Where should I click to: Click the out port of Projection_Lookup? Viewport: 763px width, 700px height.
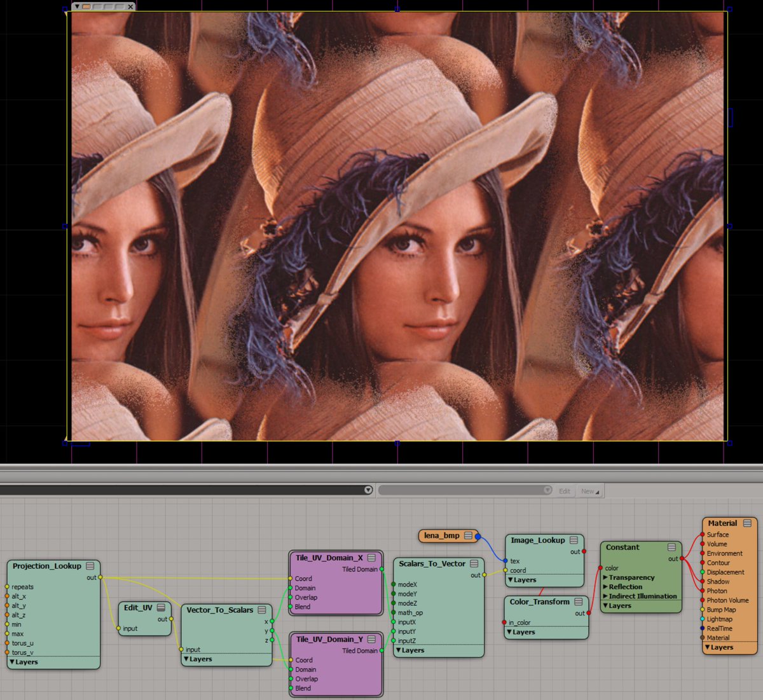[100, 577]
